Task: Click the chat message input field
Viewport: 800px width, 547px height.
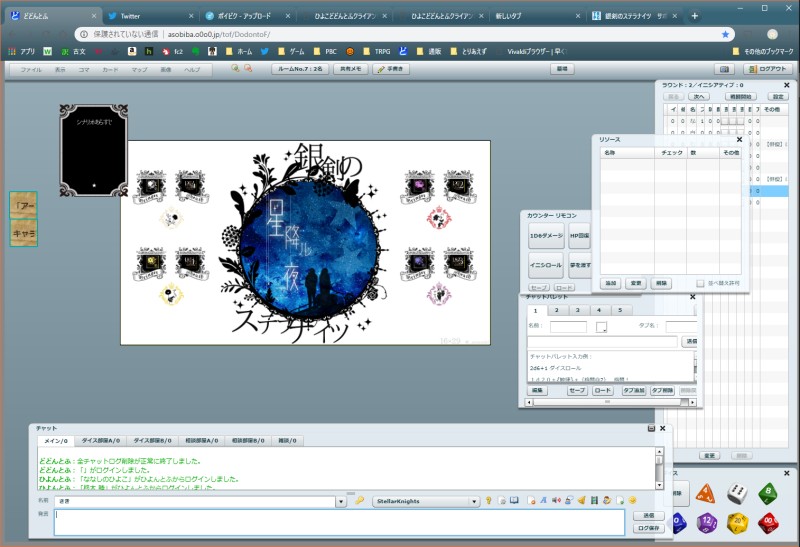Action: point(340,521)
